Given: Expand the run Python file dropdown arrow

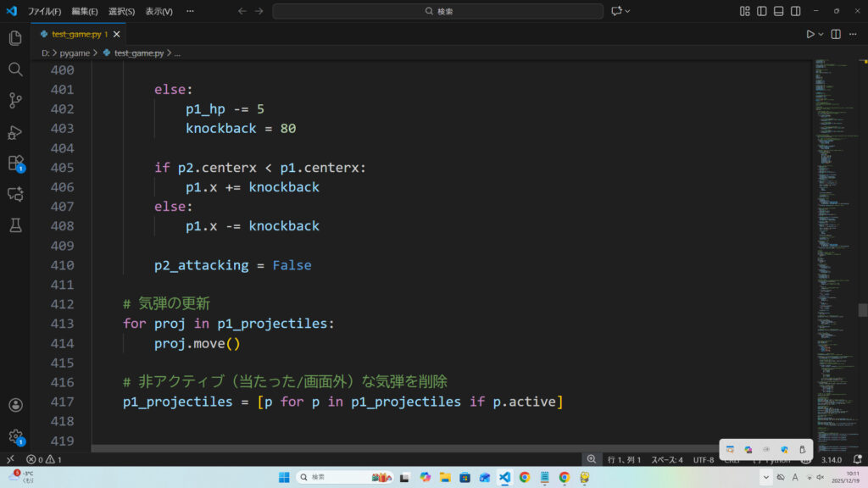Looking at the screenshot, I should [821, 34].
